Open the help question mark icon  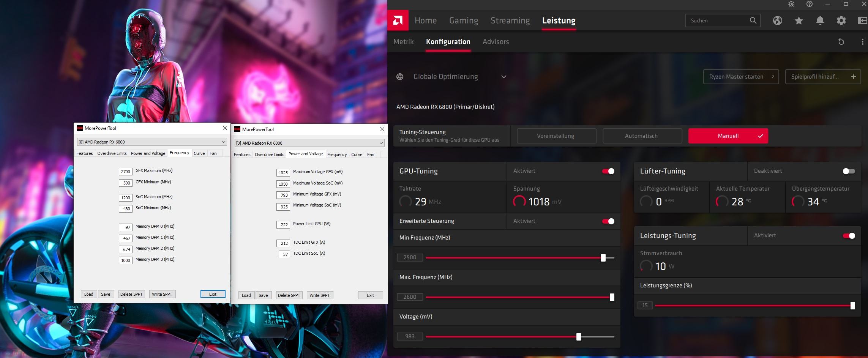[x=810, y=4]
